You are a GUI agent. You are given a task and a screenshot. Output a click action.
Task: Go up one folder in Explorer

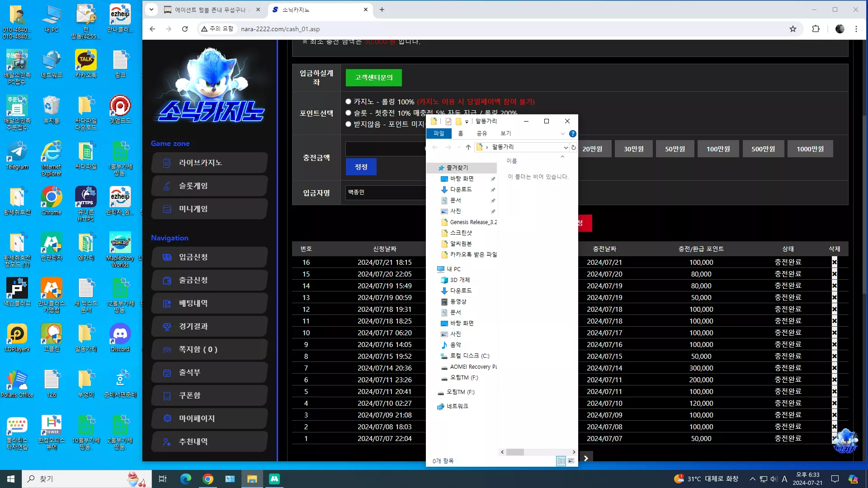(468, 147)
